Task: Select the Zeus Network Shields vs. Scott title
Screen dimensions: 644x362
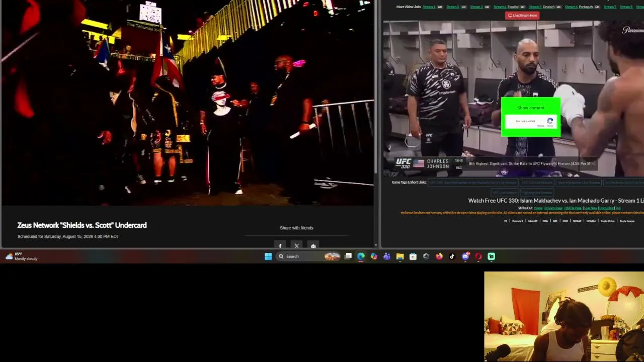Action: 82,225
